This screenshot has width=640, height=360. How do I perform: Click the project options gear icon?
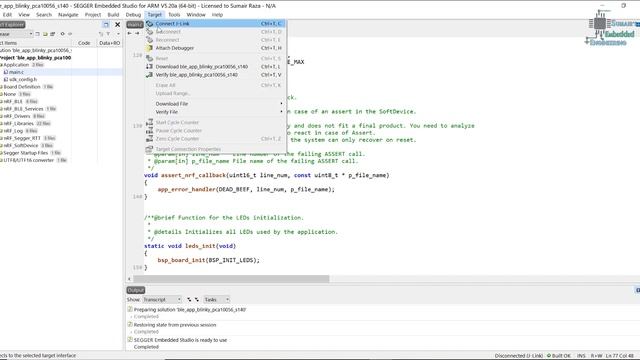(x=62, y=34)
